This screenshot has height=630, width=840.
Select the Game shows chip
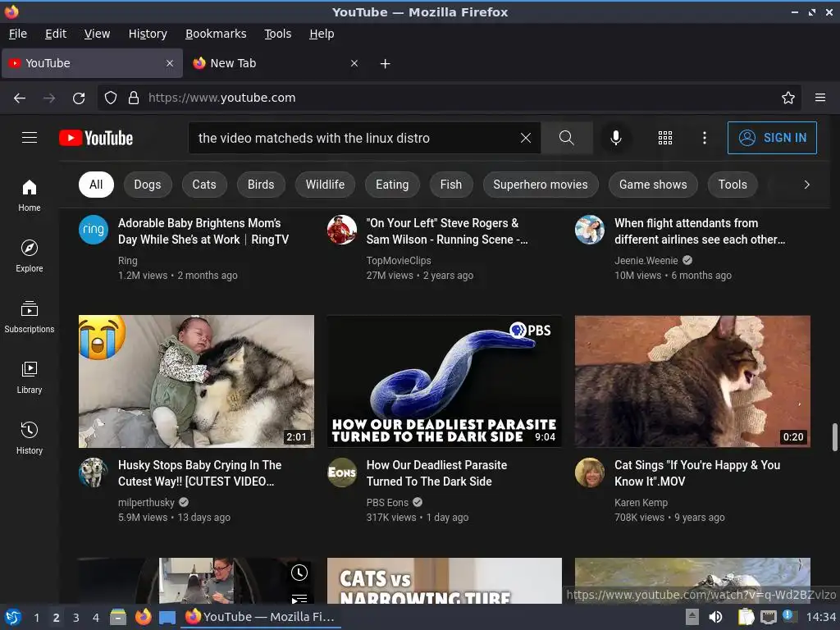[653, 185]
